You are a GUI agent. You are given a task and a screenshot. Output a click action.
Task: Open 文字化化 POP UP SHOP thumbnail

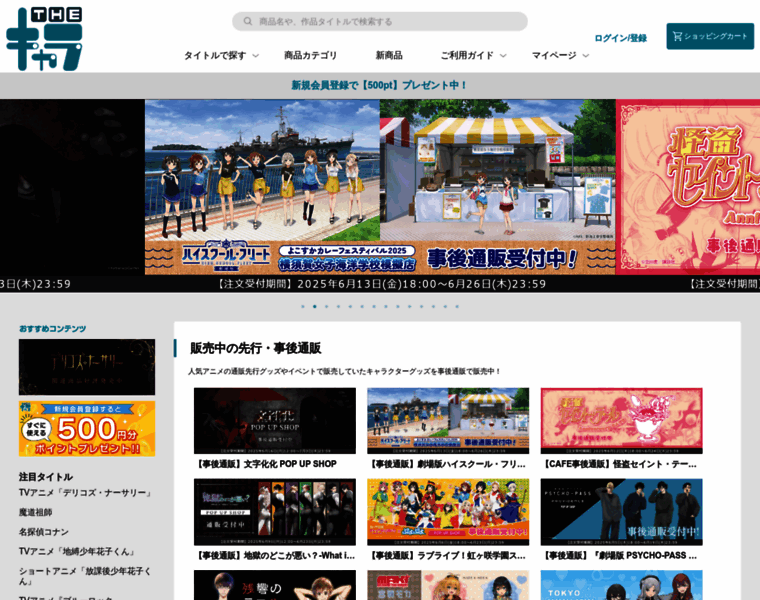[x=275, y=421]
